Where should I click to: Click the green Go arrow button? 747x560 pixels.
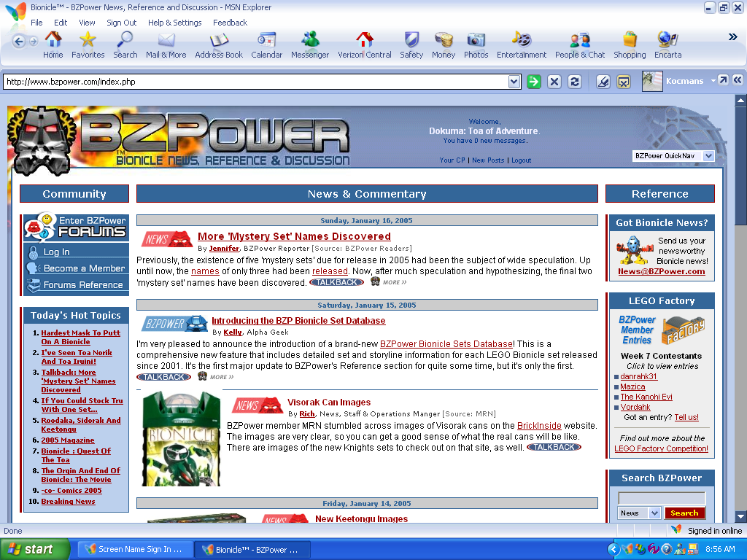tap(533, 82)
